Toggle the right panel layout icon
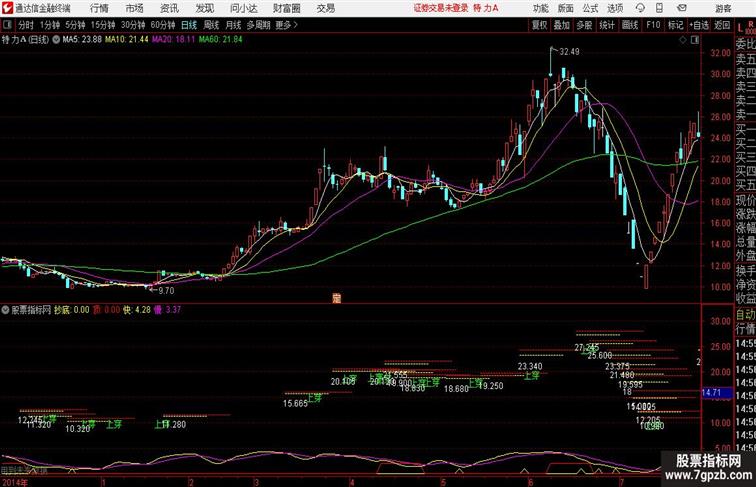 pos(695,40)
